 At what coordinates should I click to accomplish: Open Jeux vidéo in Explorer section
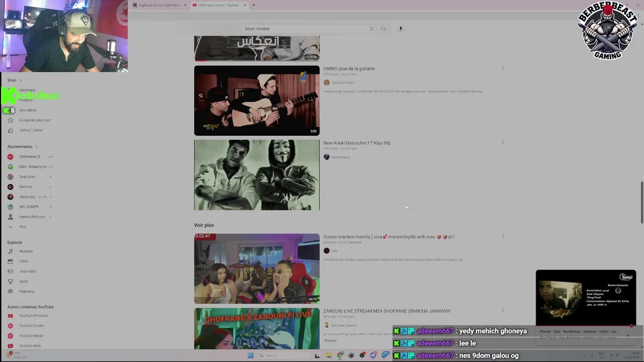28,271
